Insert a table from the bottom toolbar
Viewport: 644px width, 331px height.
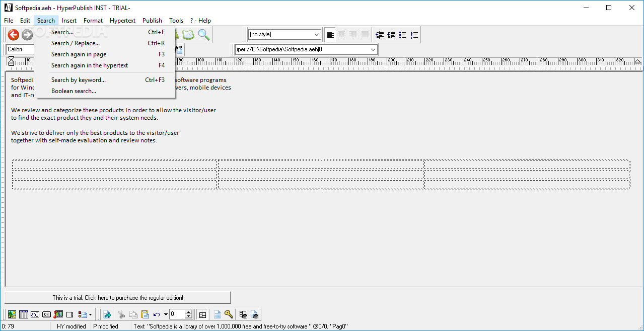(x=24, y=314)
